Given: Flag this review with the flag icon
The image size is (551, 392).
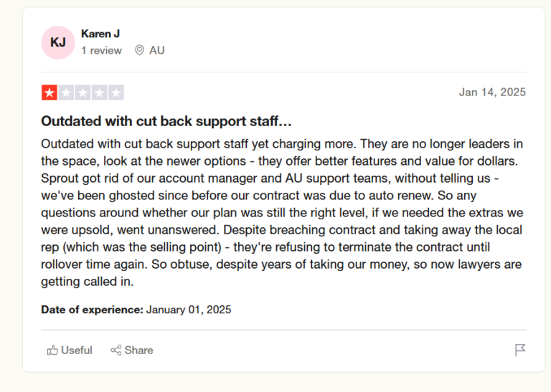Looking at the screenshot, I should (x=520, y=350).
